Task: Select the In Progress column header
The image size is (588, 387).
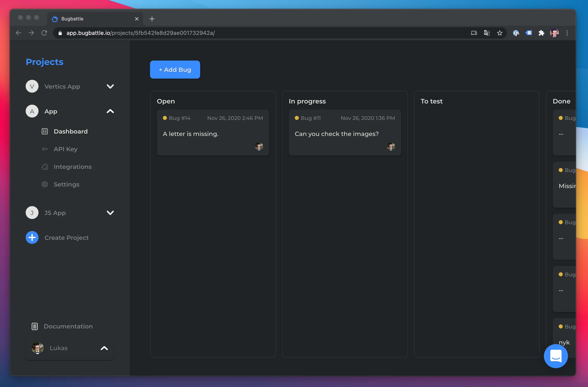Action: tap(307, 101)
